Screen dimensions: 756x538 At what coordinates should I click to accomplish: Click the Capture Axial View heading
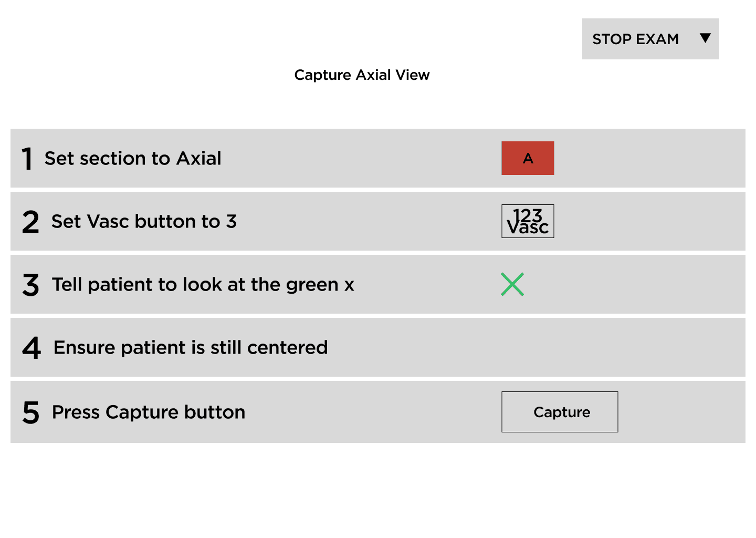(362, 75)
